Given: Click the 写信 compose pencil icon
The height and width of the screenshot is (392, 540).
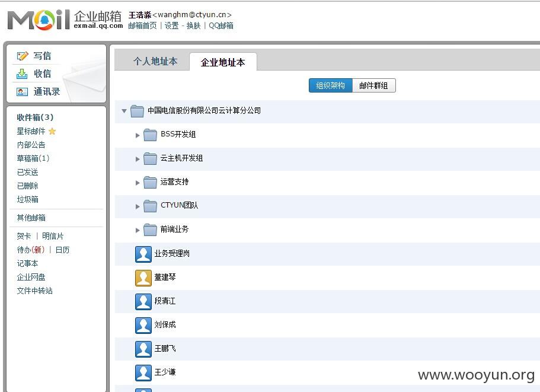Looking at the screenshot, I should click(23, 56).
